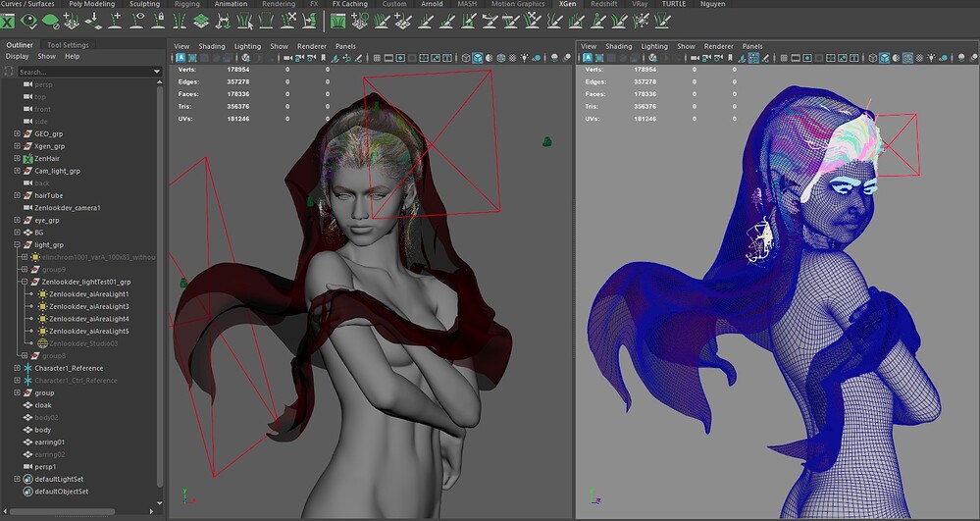The image size is (980, 521).
Task: Click the green grass description shelf icon
Action: (x=338, y=22)
